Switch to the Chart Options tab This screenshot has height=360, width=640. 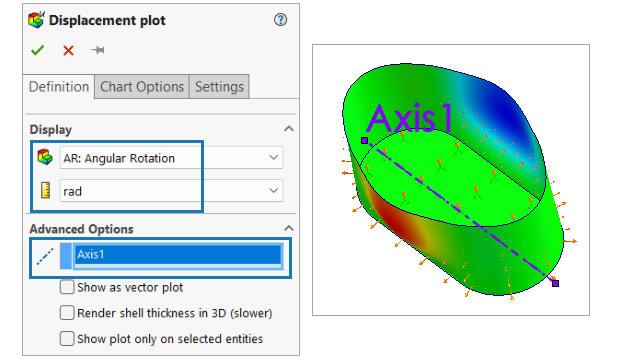[142, 87]
